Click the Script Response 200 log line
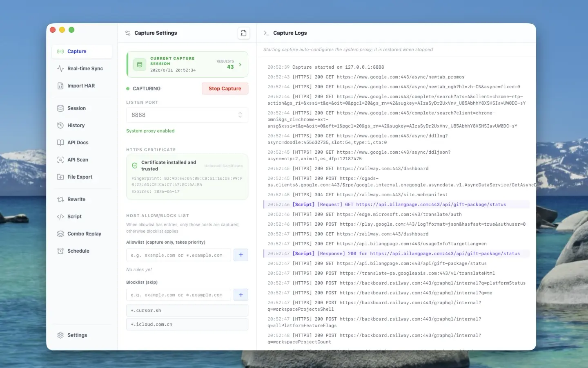Viewport: 588px width, 368px height. 396,254
